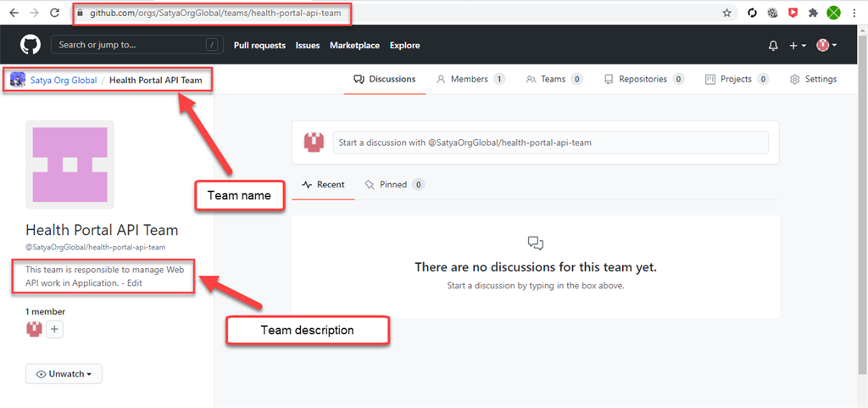Click the GitHub Octocat logo
Screen dimensions: 868x408
[x=31, y=45]
